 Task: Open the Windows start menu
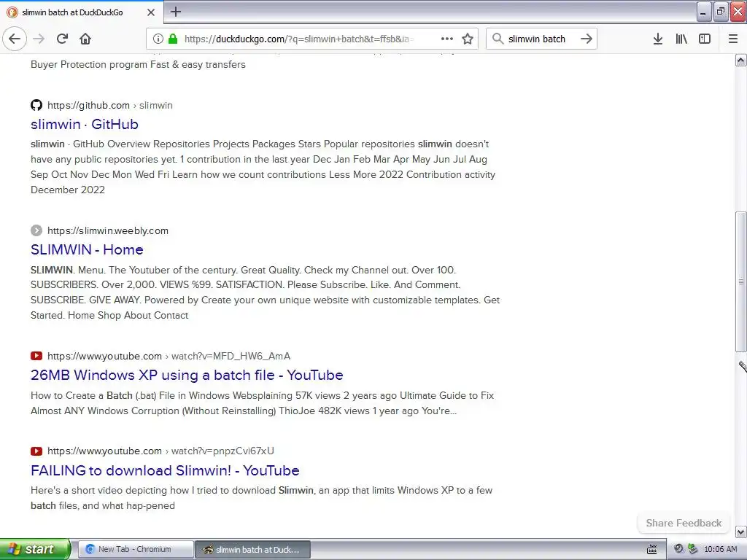(35, 549)
